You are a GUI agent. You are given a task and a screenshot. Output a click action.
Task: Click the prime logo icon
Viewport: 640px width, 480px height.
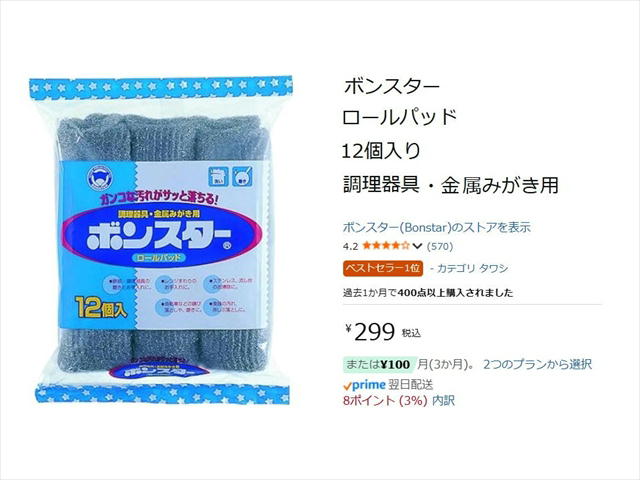364,384
